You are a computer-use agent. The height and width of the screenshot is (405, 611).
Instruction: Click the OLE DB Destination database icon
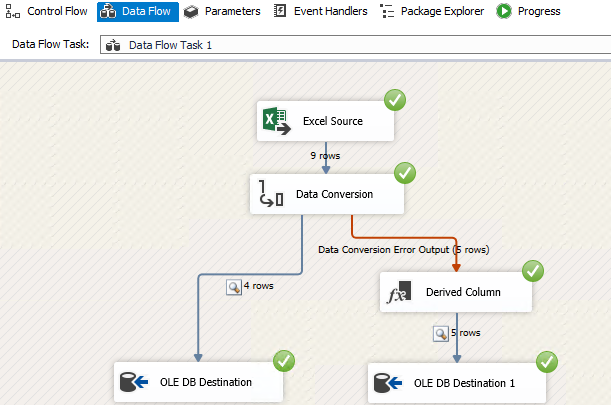pyautogui.click(x=134, y=382)
